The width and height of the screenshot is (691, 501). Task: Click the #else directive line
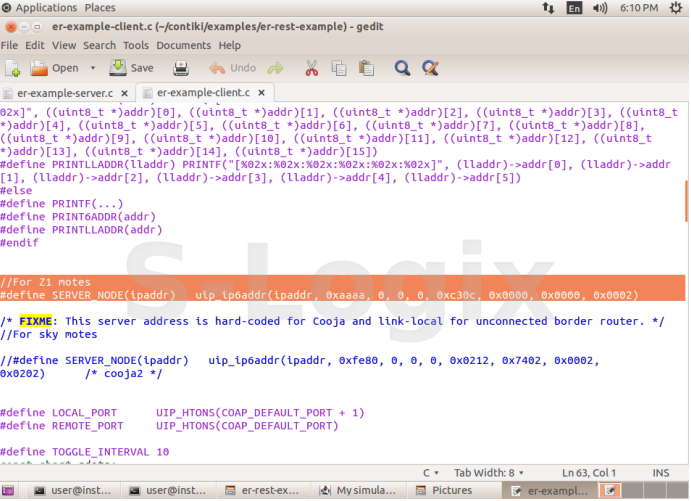coord(16,191)
